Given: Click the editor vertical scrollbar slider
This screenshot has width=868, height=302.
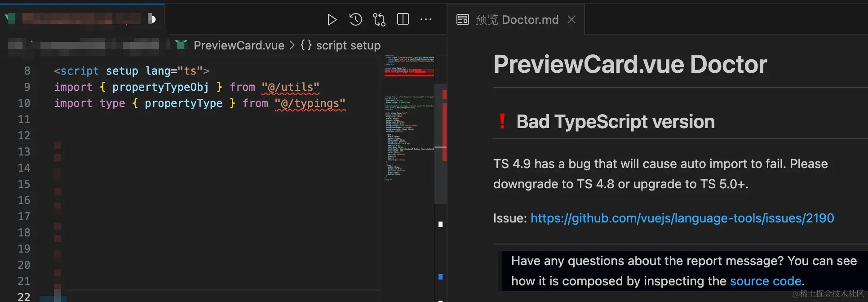Looking at the screenshot, I should [x=440, y=144].
